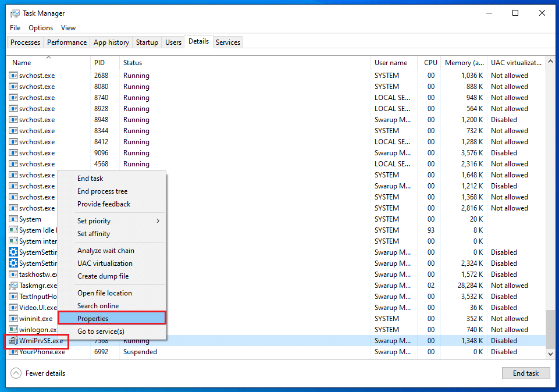This screenshot has width=559, height=392.
Task: Open Properties from the context menu
Action: [x=112, y=318]
